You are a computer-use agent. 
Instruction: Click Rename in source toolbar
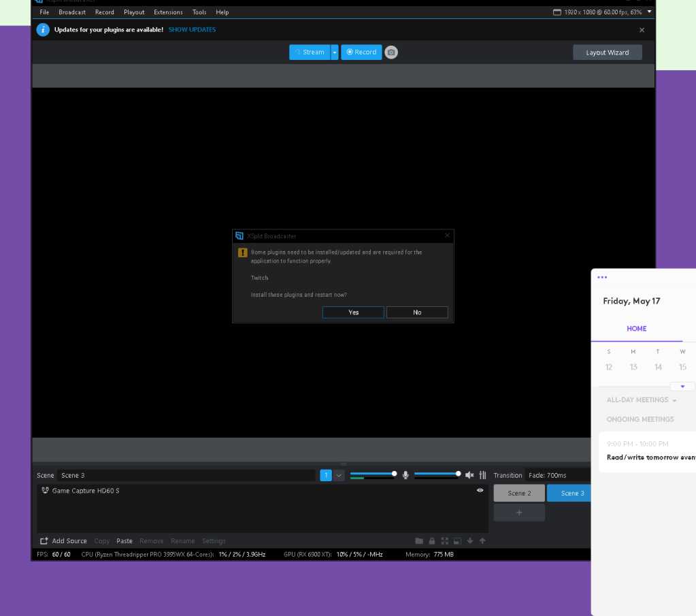point(183,541)
